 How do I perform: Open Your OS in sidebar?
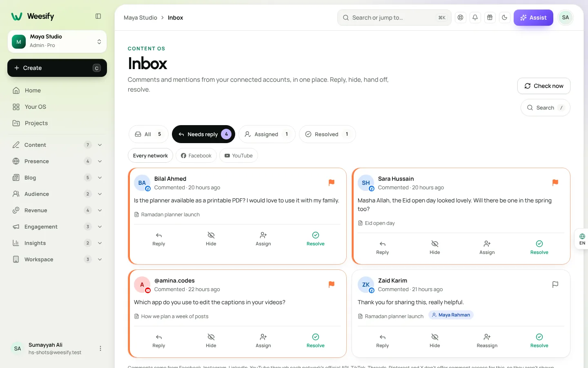coord(57,107)
